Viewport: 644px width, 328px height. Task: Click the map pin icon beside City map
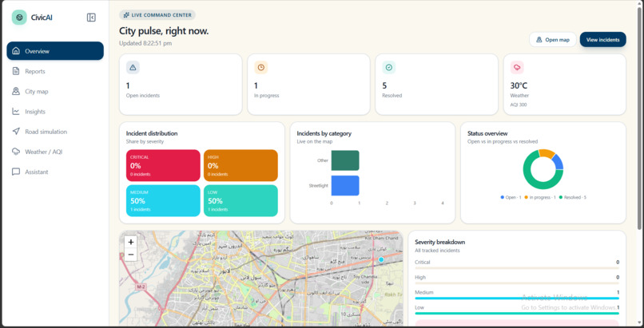pyautogui.click(x=16, y=91)
